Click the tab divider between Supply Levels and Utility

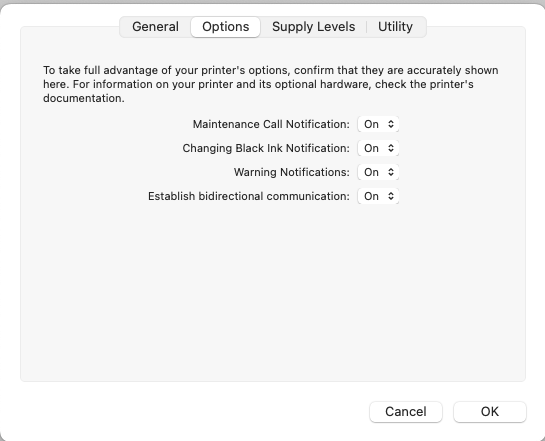(367, 27)
